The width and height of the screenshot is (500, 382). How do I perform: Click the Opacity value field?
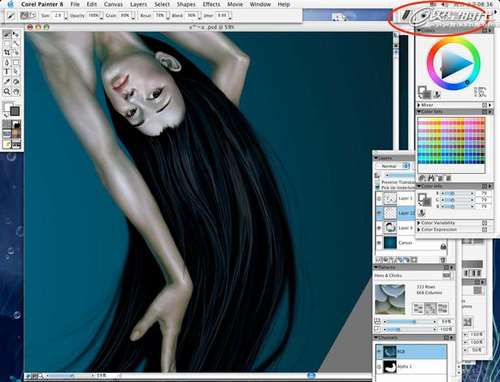pyautogui.click(x=94, y=15)
